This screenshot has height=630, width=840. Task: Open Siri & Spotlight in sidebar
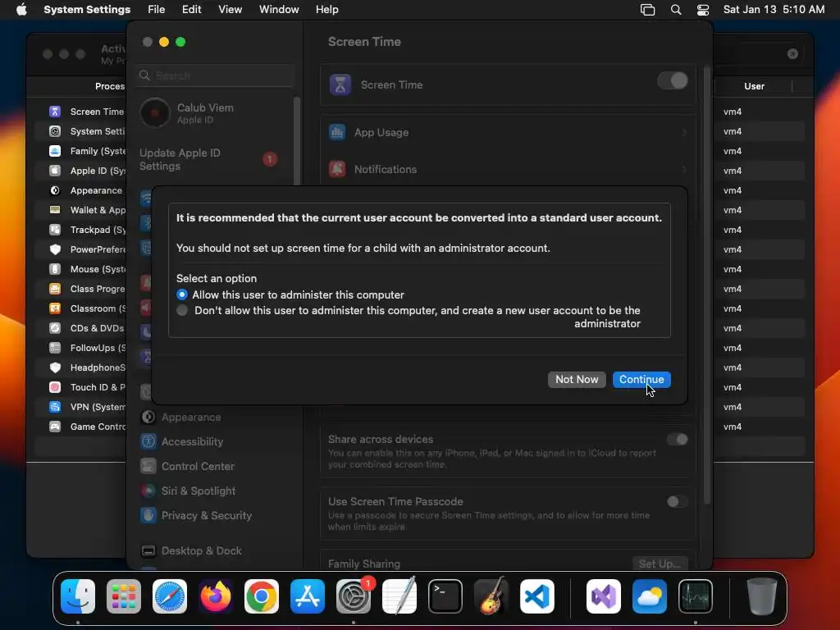pos(198,491)
